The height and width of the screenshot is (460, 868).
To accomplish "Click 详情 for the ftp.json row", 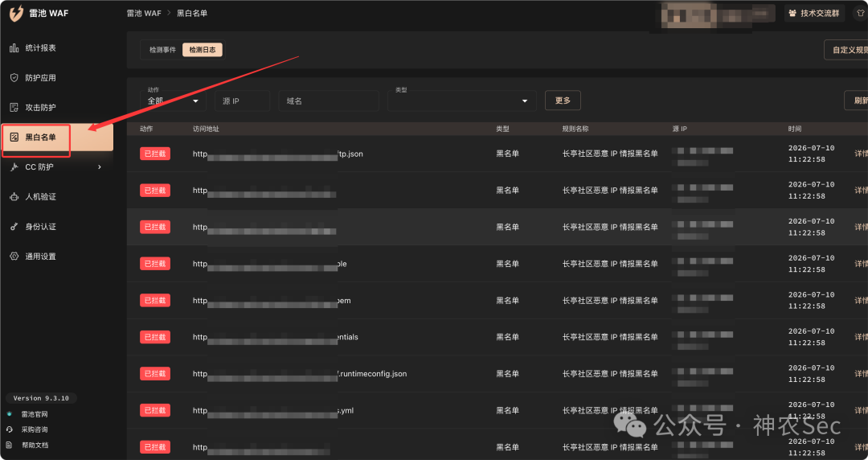I will pos(861,154).
